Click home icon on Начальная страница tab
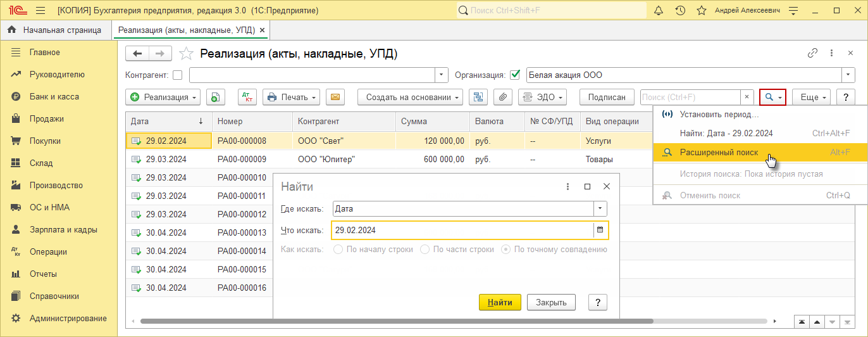 point(11,30)
